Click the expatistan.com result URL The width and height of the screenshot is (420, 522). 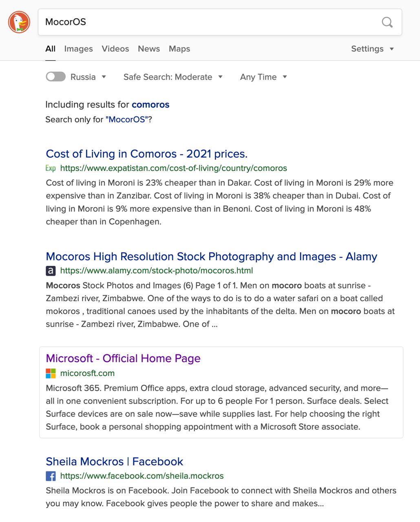(x=174, y=168)
